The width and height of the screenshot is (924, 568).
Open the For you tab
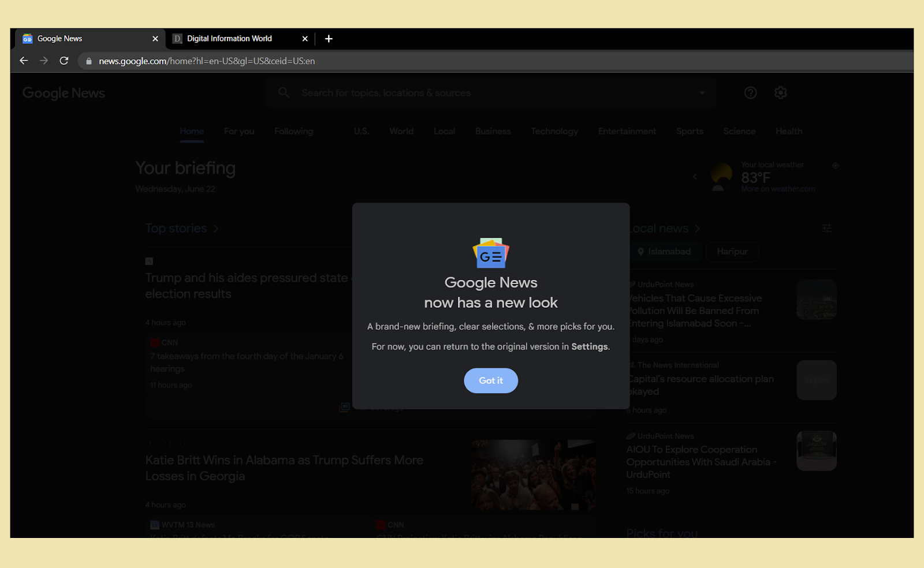point(239,132)
